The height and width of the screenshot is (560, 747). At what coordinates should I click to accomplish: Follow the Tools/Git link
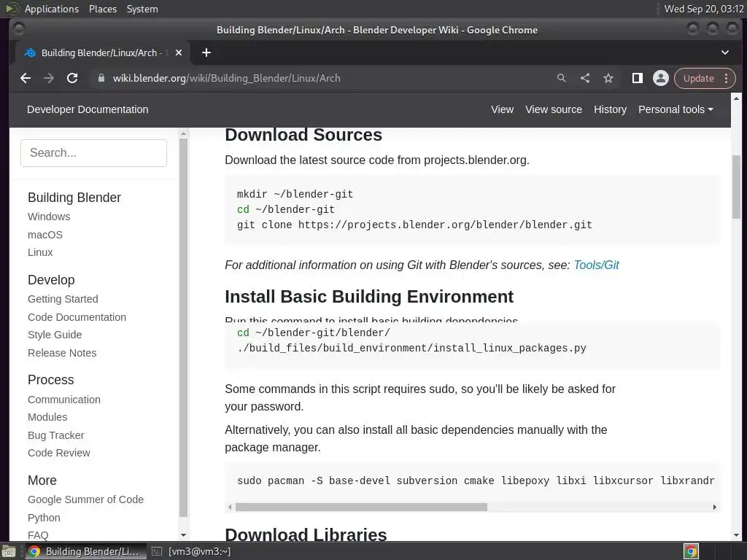(x=596, y=265)
